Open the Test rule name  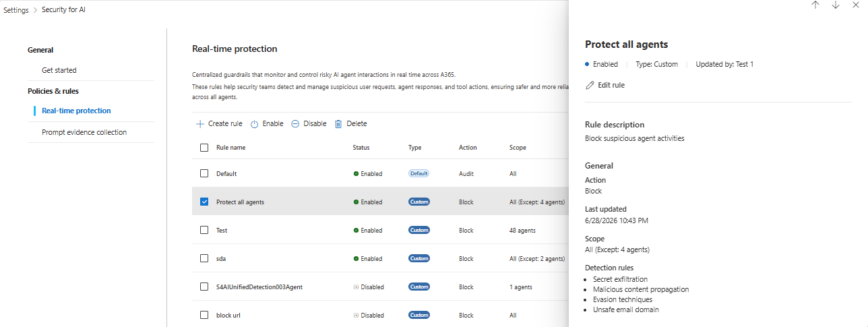pos(222,230)
